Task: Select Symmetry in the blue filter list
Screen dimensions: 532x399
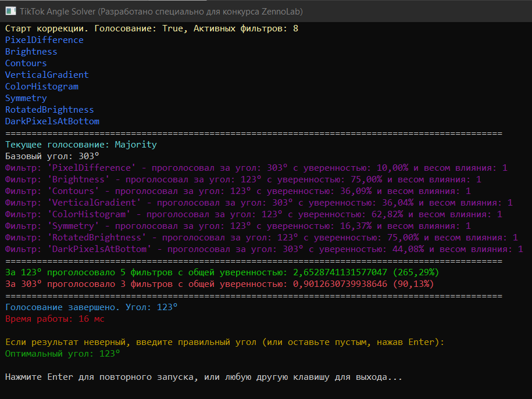Action: tap(26, 98)
